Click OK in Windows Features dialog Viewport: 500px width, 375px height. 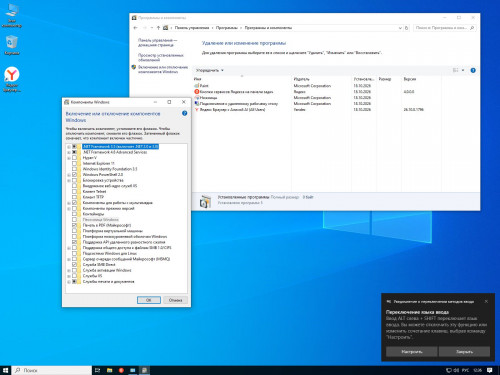(149, 300)
